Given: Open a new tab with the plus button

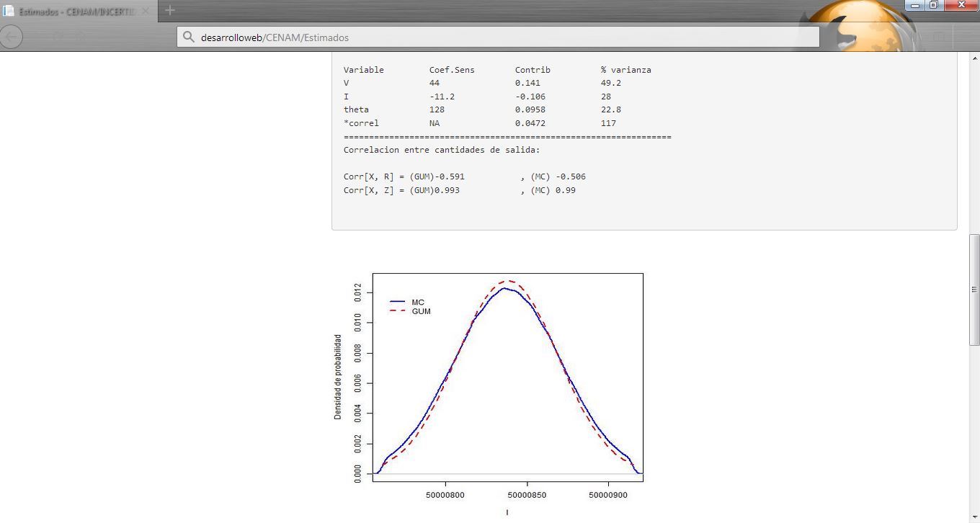Looking at the screenshot, I should [x=170, y=10].
